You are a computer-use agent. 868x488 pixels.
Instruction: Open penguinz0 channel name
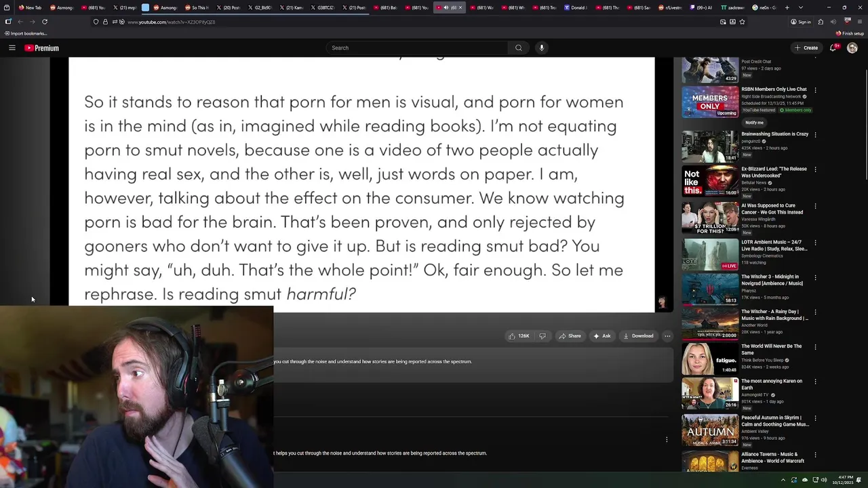(751, 142)
